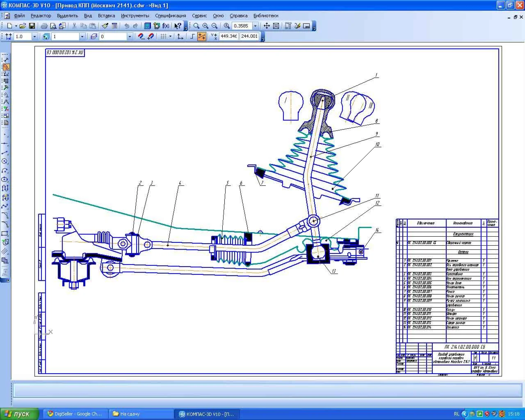Image resolution: width=525 pixels, height=420 pixels.
Task: Select the hatching tool in left panel
Action: (5, 251)
